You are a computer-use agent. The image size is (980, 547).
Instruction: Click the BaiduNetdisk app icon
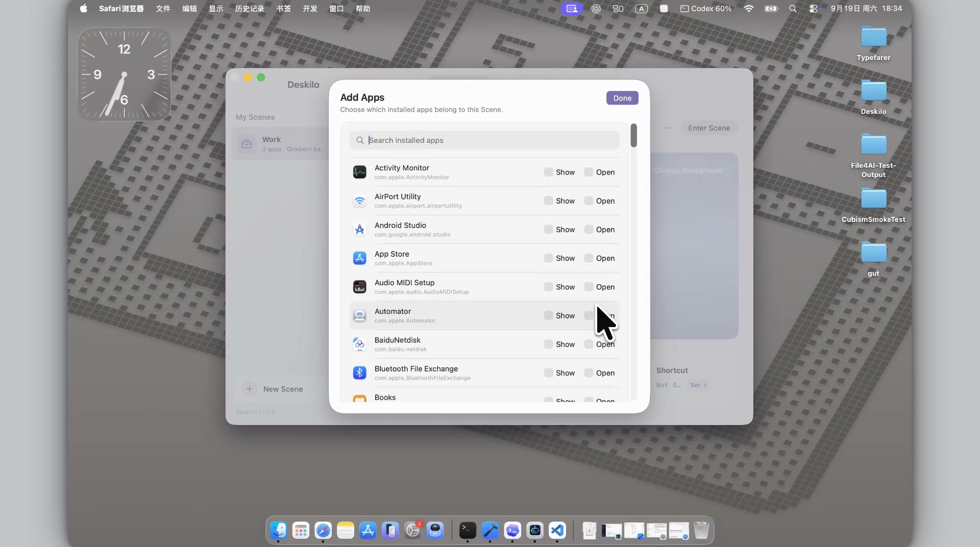(359, 344)
